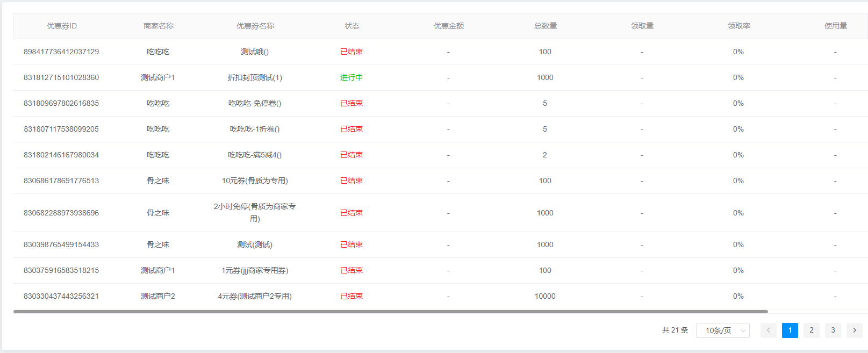Click the 领取率 column header
The image size is (868, 353).
[738, 26]
